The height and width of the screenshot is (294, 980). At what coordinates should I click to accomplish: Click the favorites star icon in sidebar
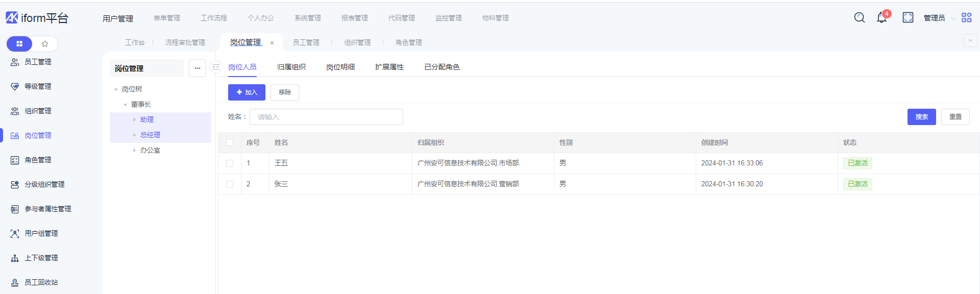(x=45, y=44)
